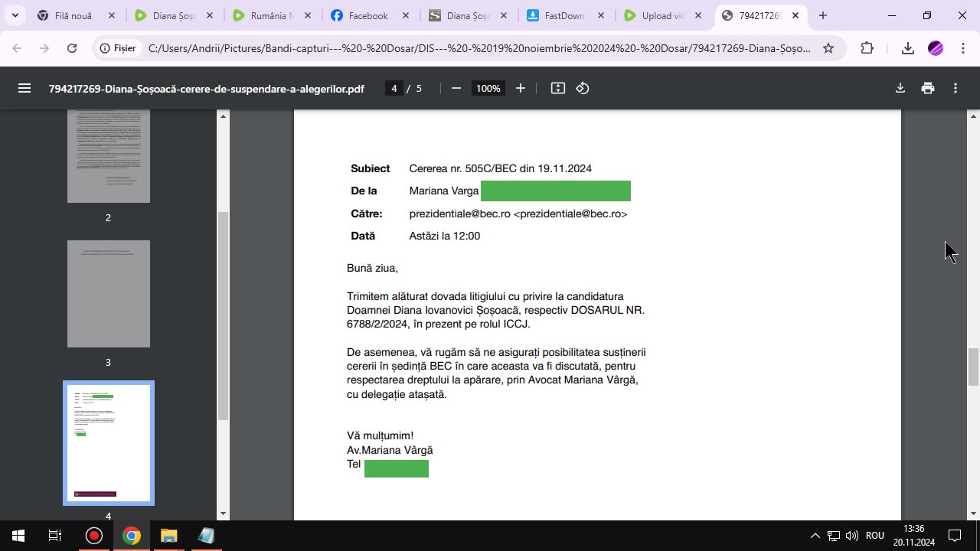Click document scroll up arrow
This screenshot has height=551, width=980.
point(974,116)
